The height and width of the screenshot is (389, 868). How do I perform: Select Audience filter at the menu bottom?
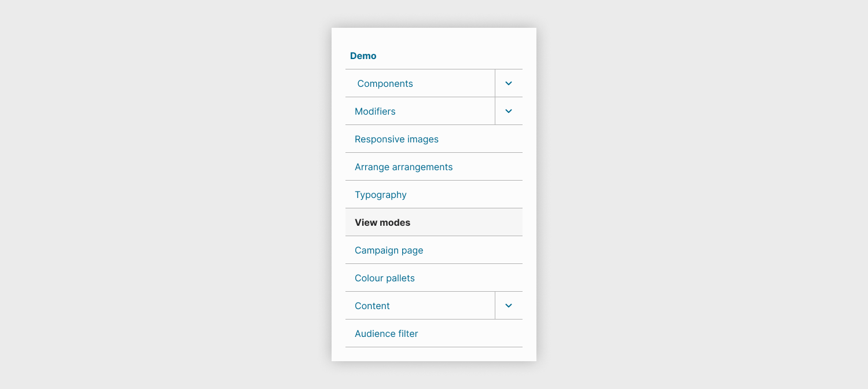point(386,334)
